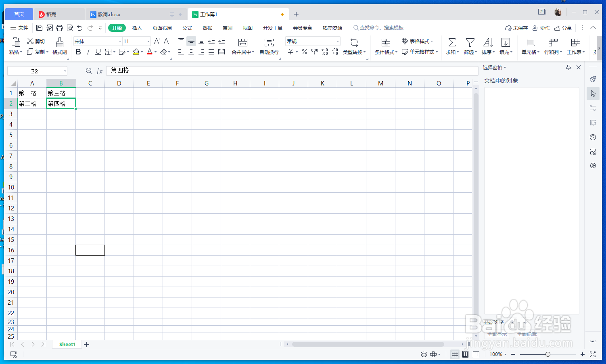
Task: Click the Share (分享) button
Action: tap(563, 28)
